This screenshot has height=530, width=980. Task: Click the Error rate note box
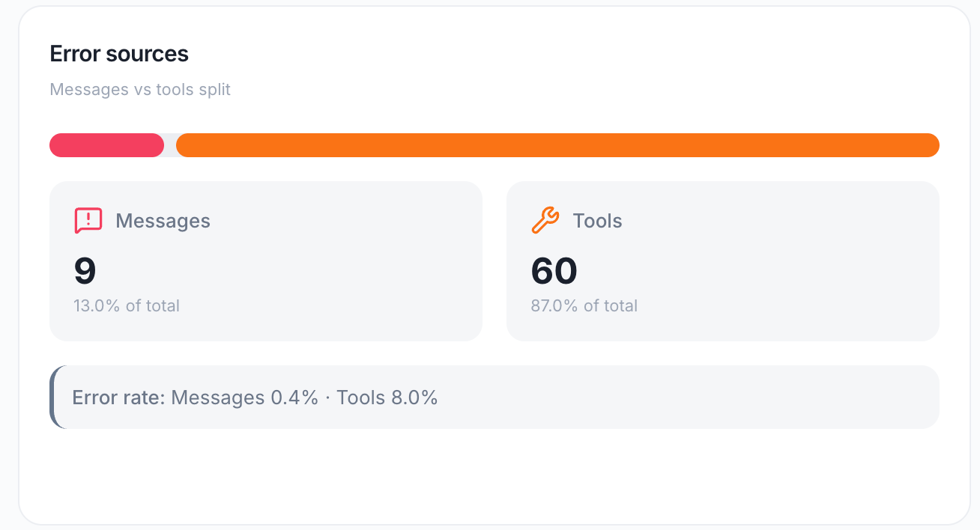point(494,397)
